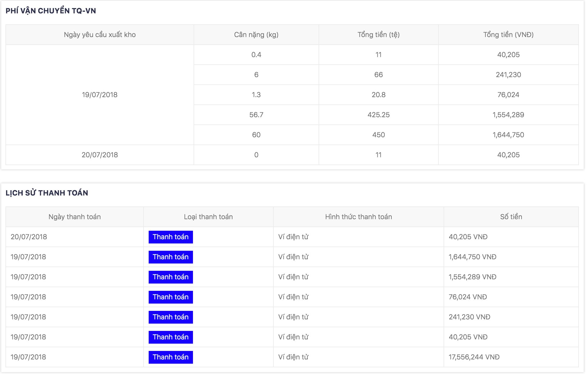Select 'Ví điện tử' in 20/07/2018 payment row

pos(293,237)
